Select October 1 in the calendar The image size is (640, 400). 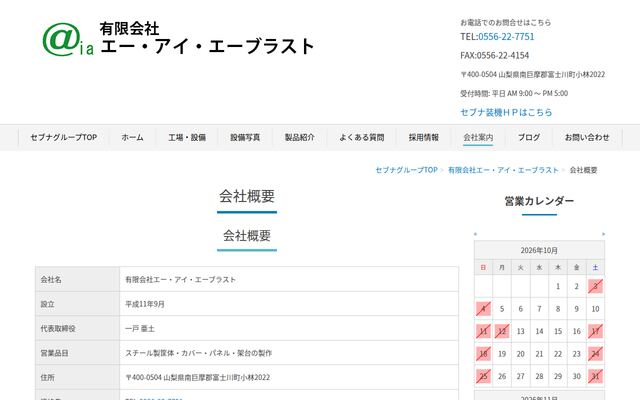point(558,287)
